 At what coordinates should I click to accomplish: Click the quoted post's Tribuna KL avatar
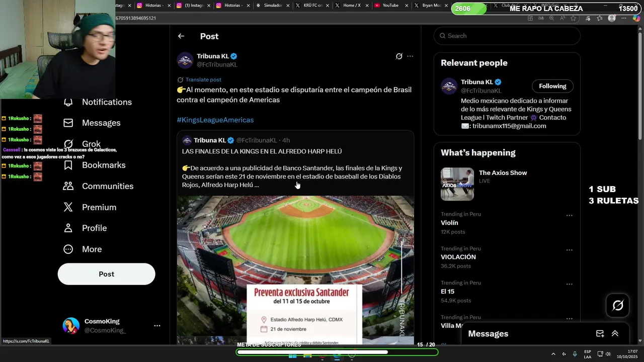click(187, 140)
